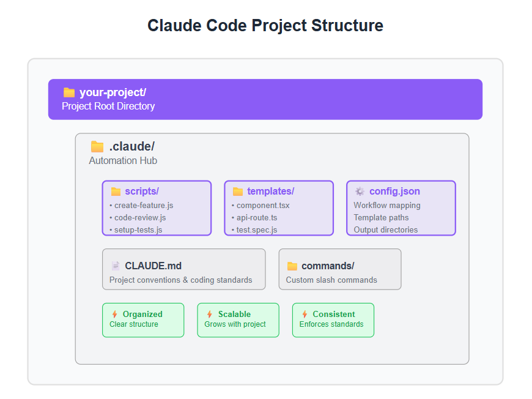Image resolution: width=532 pixels, height=399 pixels.
Task: Select the scripts folder icon
Action: (116, 192)
